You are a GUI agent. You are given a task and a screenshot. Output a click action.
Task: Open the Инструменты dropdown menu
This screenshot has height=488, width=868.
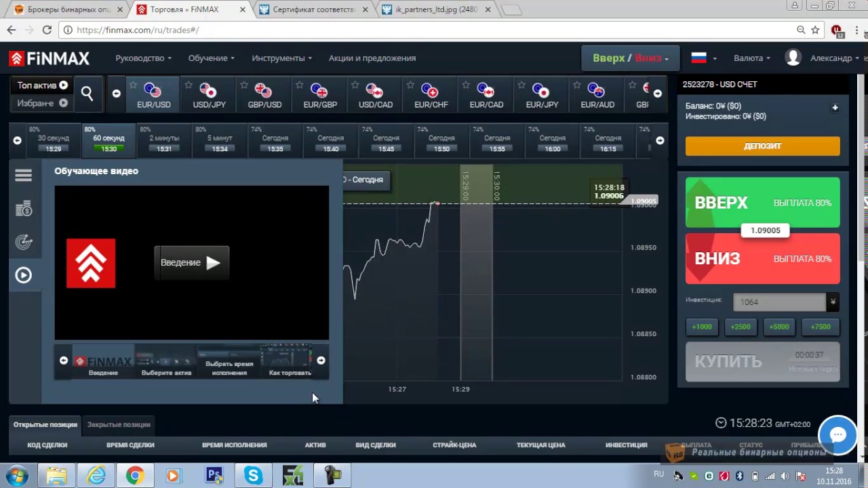[281, 58]
